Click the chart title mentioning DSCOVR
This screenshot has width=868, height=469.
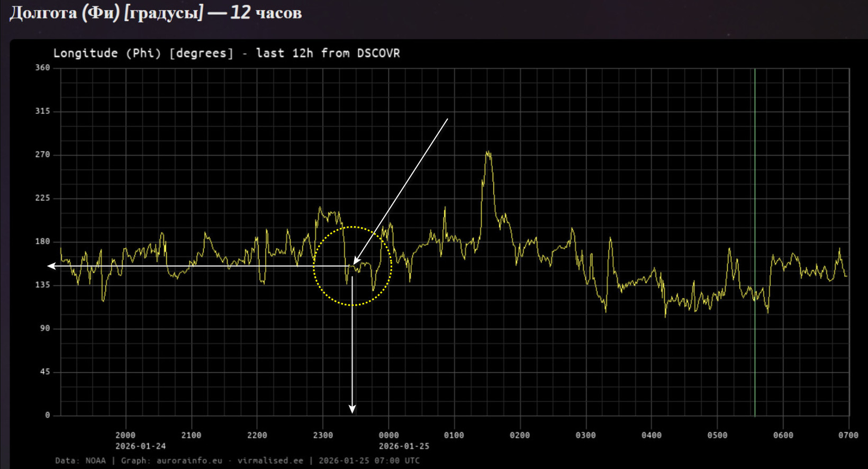click(x=226, y=53)
